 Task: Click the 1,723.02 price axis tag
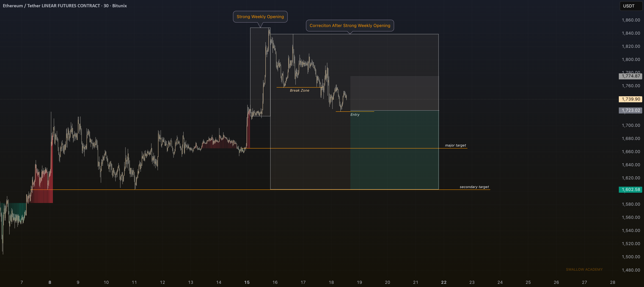point(630,110)
